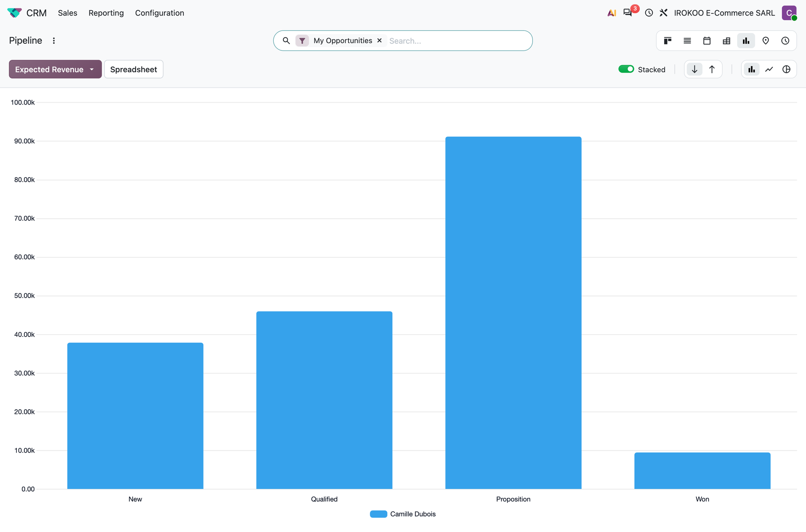Switch to line chart type
The image size is (806, 532).
click(x=769, y=69)
